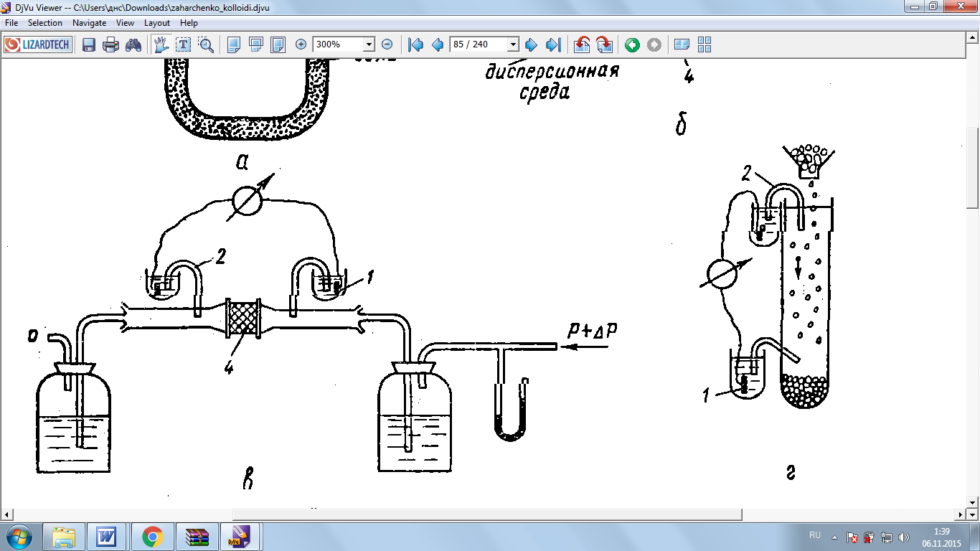Click the volume speaker tray icon

click(x=904, y=537)
